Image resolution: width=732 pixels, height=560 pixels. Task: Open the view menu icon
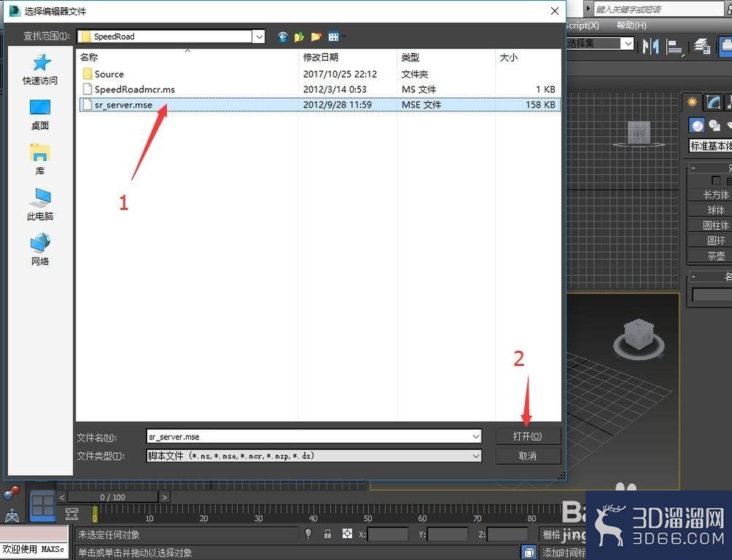[334, 37]
